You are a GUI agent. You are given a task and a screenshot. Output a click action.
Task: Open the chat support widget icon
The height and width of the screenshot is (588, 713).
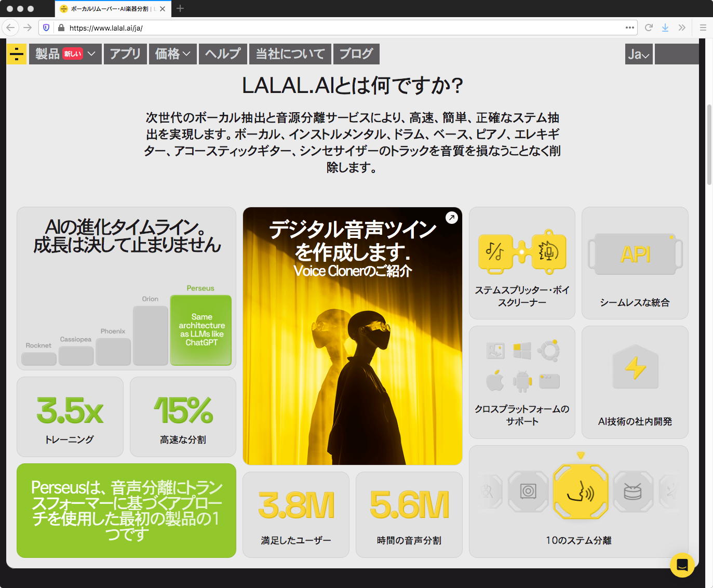pyautogui.click(x=682, y=565)
